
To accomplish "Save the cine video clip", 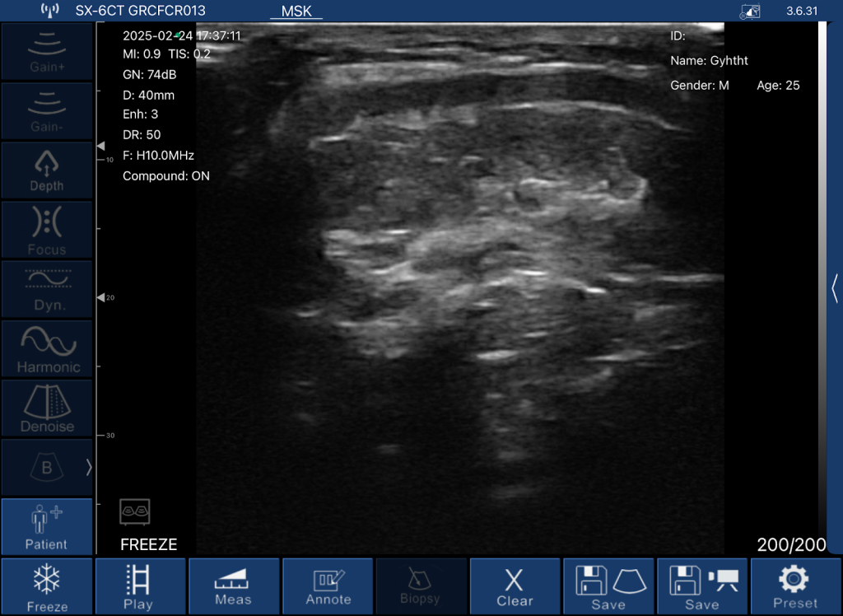I will pos(702,586).
